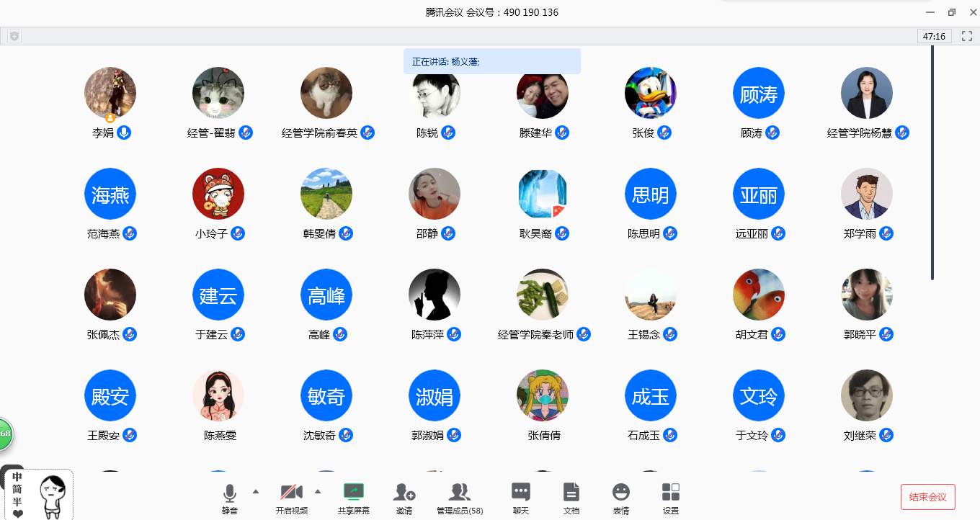The width and height of the screenshot is (980, 520).
Task: Open 共享屏幕 screen share
Action: [x=354, y=493]
